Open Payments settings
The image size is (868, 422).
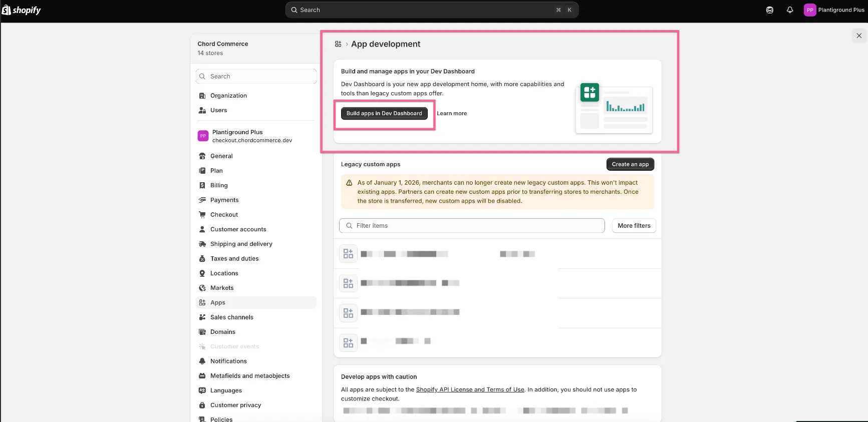click(256, 200)
